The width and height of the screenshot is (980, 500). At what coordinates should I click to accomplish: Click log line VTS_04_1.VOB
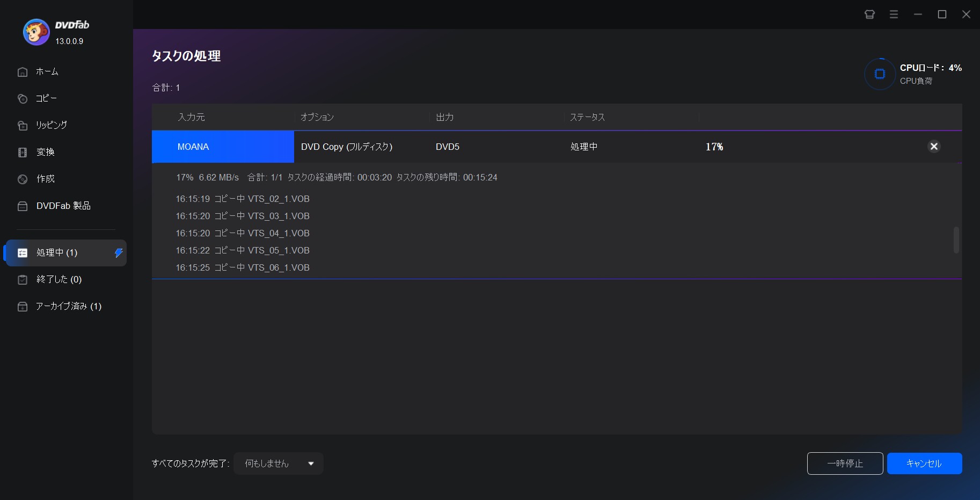pyautogui.click(x=243, y=233)
